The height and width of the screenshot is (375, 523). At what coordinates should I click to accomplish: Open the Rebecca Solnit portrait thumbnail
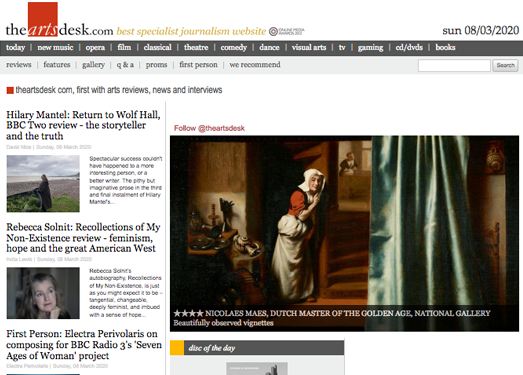click(43, 293)
